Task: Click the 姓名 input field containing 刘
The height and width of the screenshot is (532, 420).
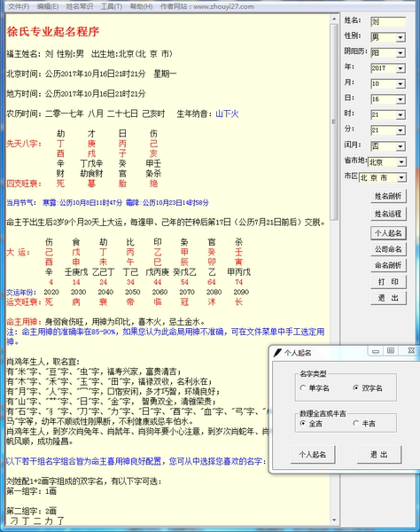Action: [388, 21]
